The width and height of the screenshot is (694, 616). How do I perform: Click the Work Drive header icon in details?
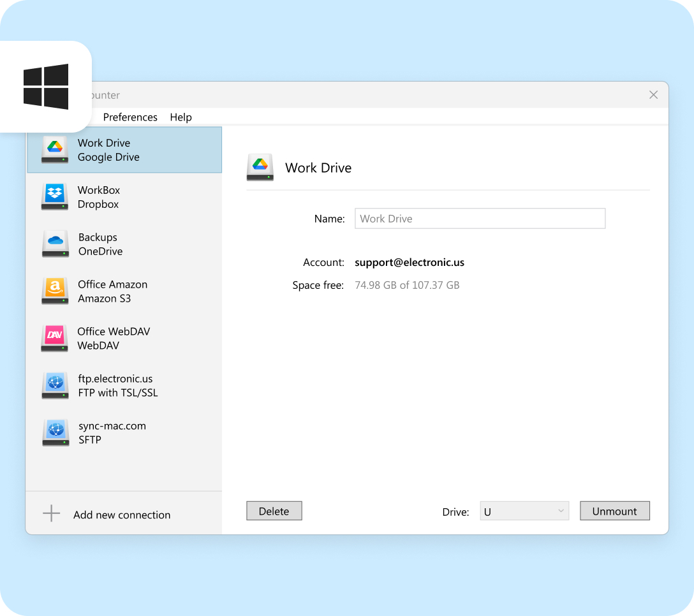260,168
